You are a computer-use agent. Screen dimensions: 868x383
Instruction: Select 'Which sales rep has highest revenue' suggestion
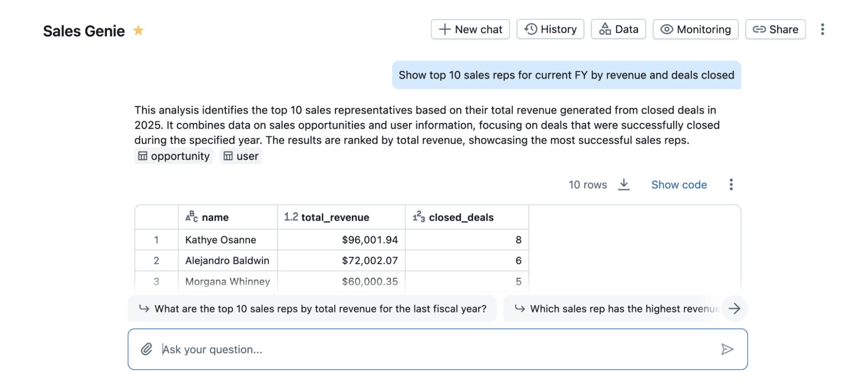point(617,309)
